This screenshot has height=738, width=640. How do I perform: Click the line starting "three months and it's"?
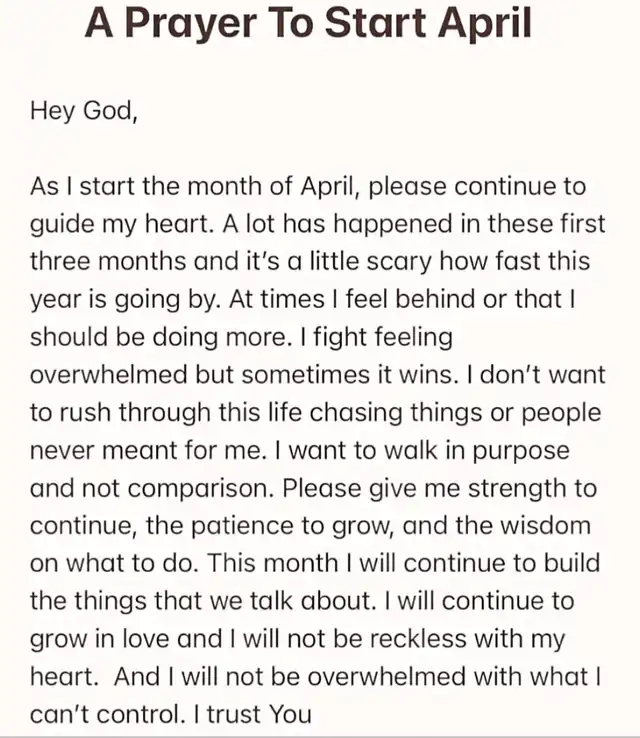pos(310,262)
